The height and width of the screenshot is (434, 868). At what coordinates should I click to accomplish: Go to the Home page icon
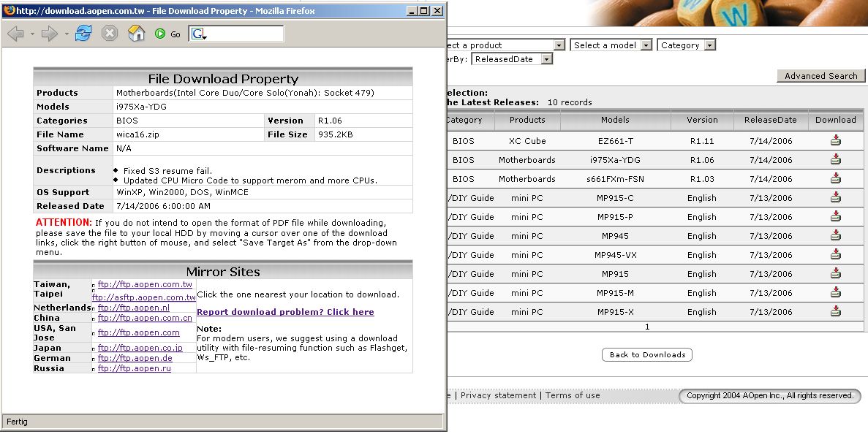136,33
